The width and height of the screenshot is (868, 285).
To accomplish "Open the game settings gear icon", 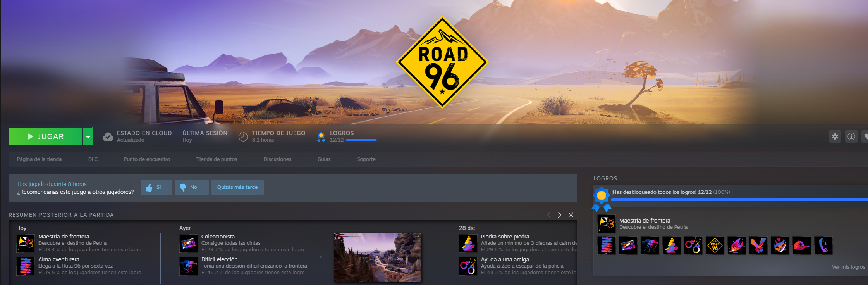I will [x=835, y=136].
